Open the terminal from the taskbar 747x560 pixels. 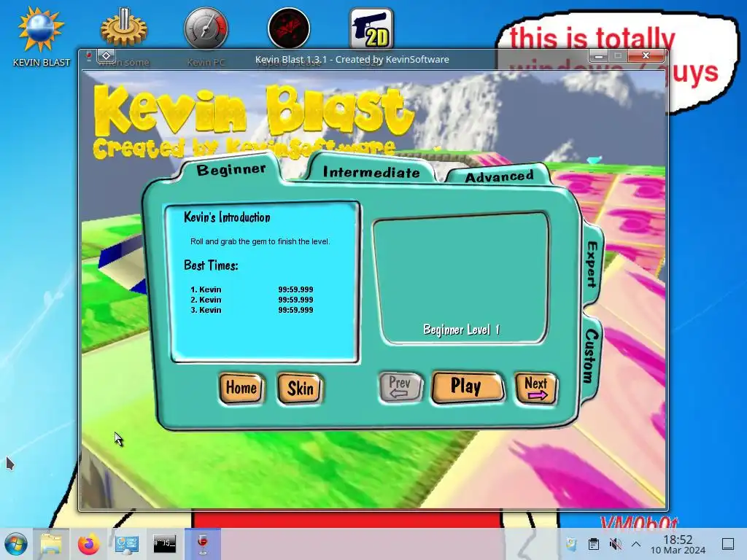[x=164, y=544]
